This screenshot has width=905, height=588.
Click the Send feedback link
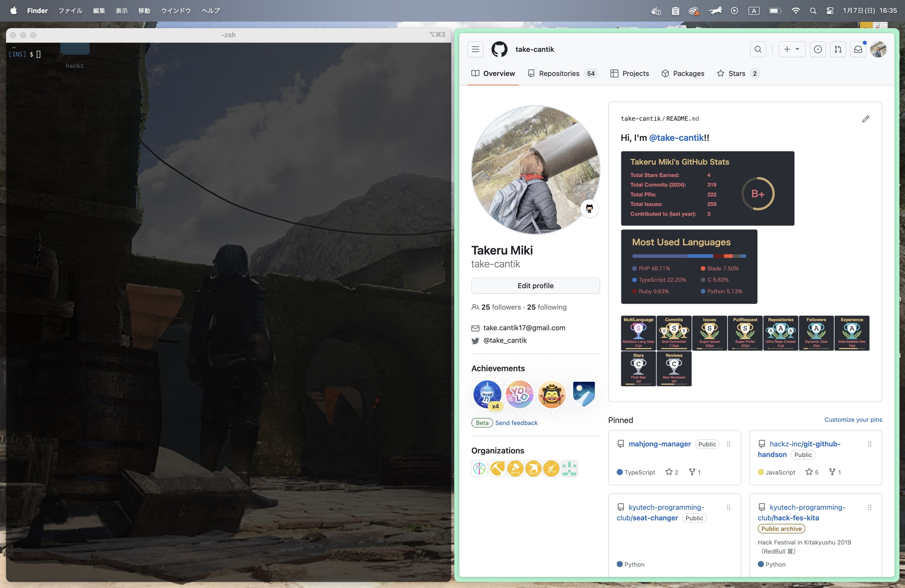pyautogui.click(x=516, y=423)
